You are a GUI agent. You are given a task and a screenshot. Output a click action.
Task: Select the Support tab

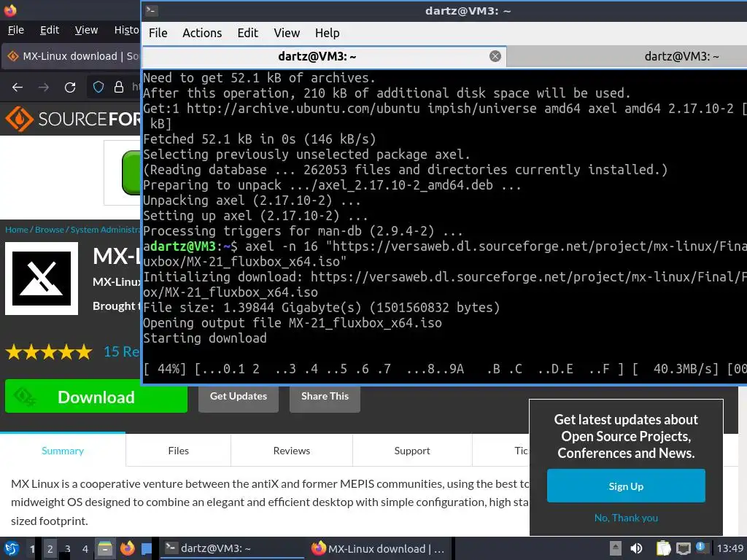(x=412, y=451)
